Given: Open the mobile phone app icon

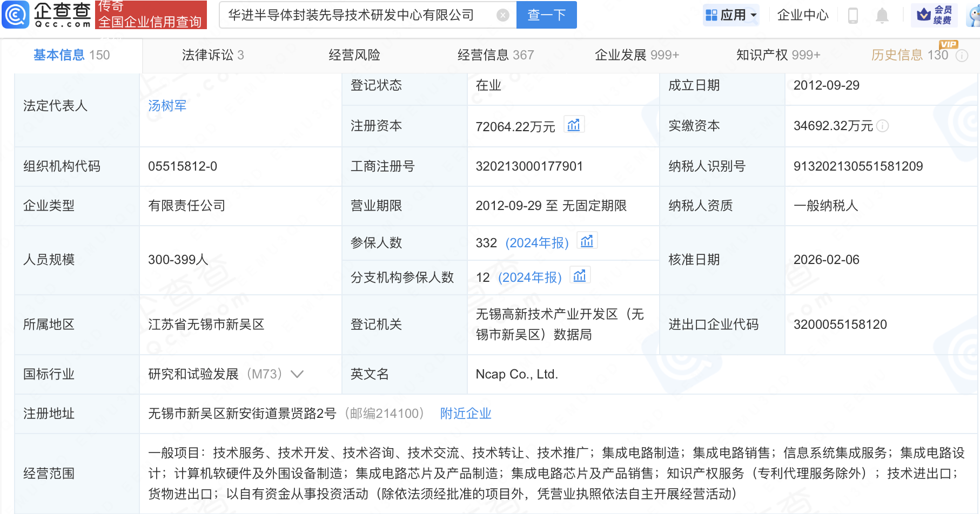Looking at the screenshot, I should point(853,16).
